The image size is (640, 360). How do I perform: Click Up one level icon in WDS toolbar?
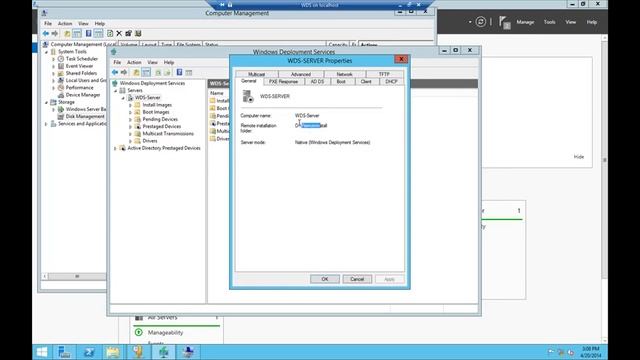[x=136, y=72]
